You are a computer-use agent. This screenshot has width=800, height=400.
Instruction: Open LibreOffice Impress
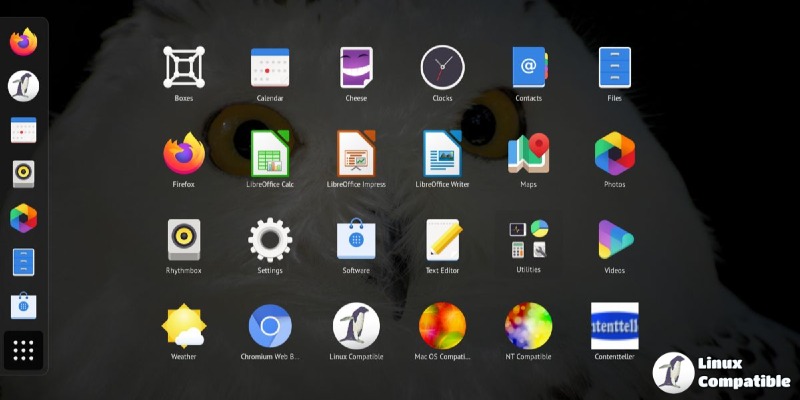[x=356, y=154]
